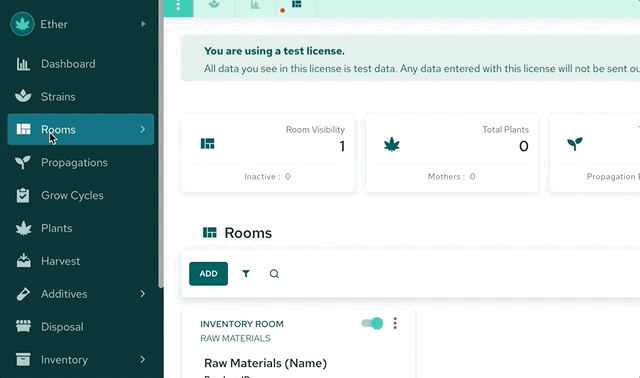Switch to the Dashboard chart tab in top bar
The image size is (640, 378).
click(x=255, y=5)
